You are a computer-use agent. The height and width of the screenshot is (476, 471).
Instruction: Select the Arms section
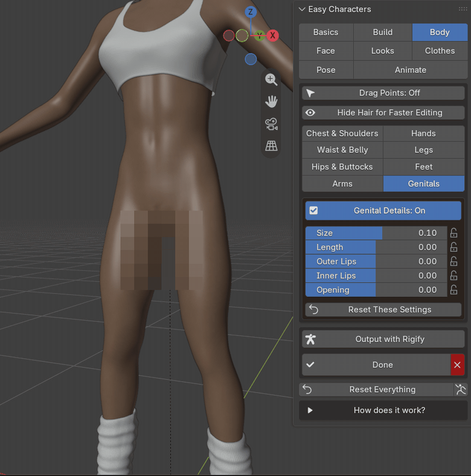tap(342, 183)
